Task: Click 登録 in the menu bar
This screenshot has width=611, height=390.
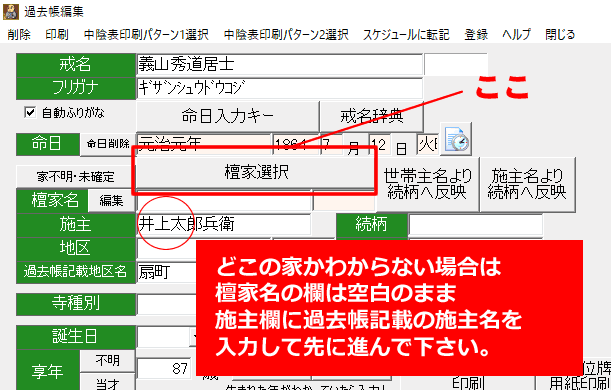Action: point(476,35)
